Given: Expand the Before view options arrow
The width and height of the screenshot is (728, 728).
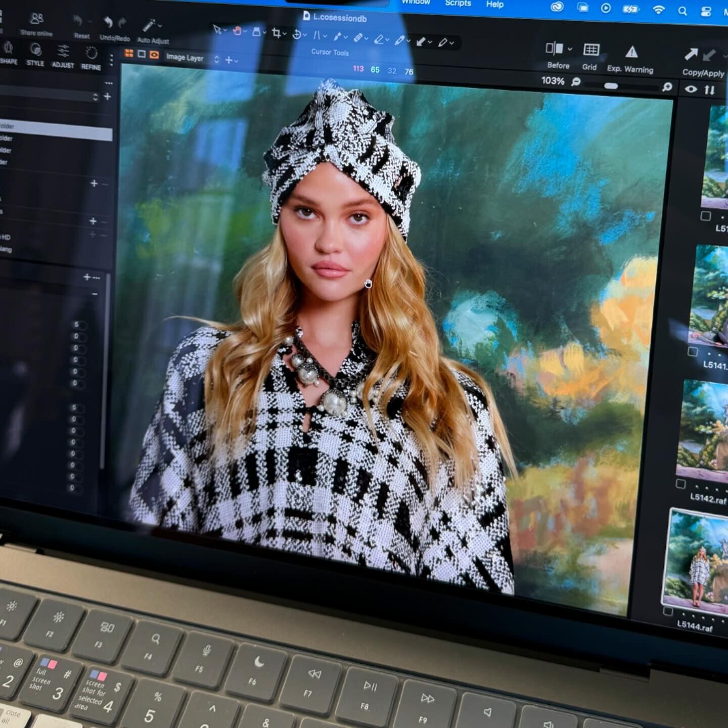Looking at the screenshot, I should [x=570, y=49].
